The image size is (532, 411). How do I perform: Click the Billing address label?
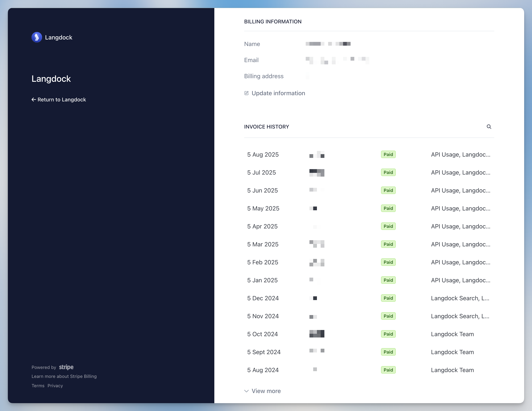pos(264,76)
